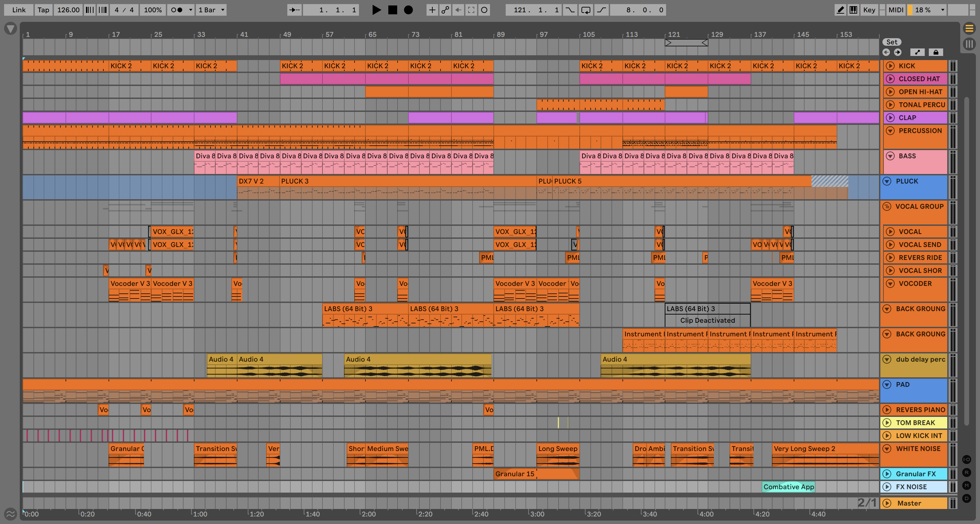
Task: Click the 126.00 tempo field
Action: point(69,10)
